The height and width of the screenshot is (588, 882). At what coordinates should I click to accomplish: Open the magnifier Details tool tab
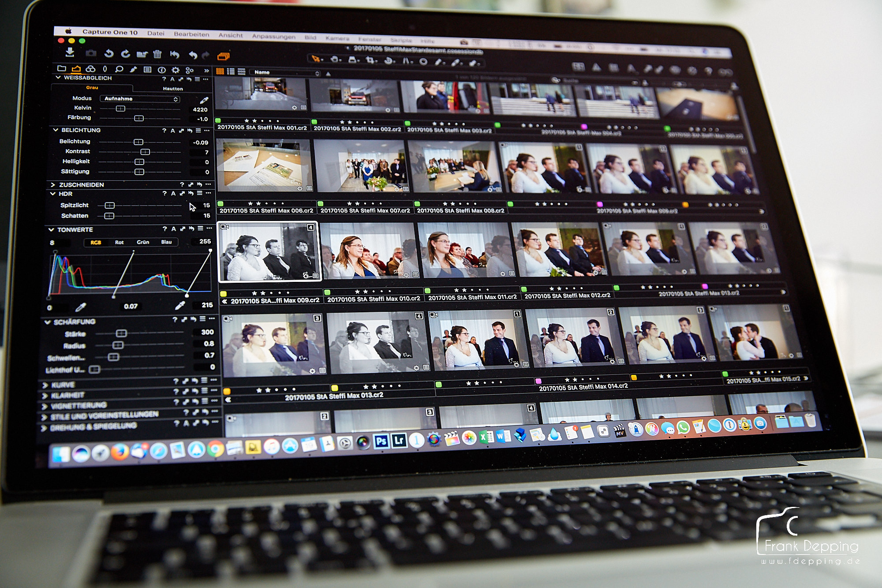pos(119,69)
